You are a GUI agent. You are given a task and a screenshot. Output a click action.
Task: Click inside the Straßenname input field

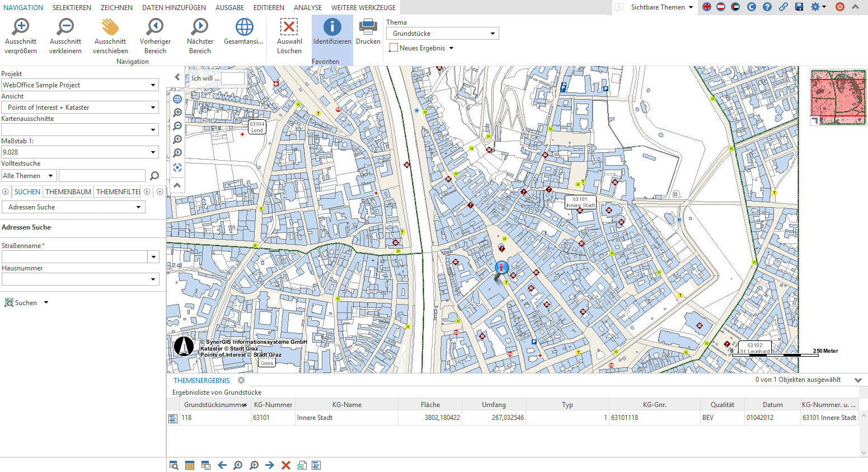point(73,256)
